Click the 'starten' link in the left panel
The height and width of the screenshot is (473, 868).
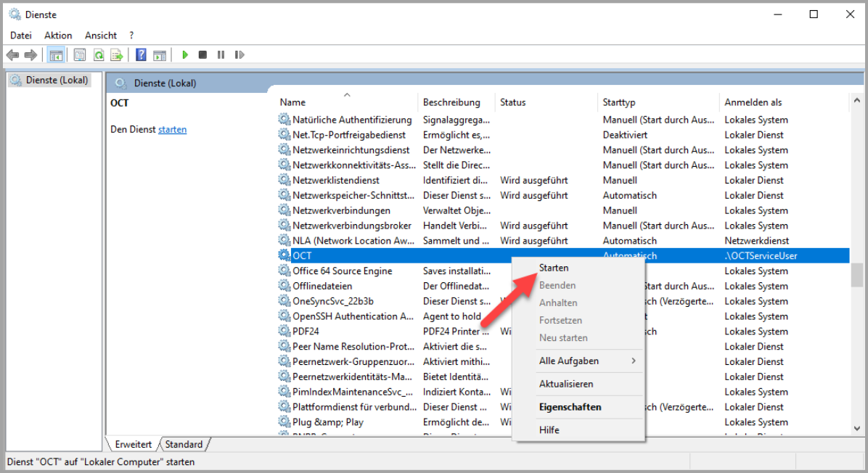[172, 130]
